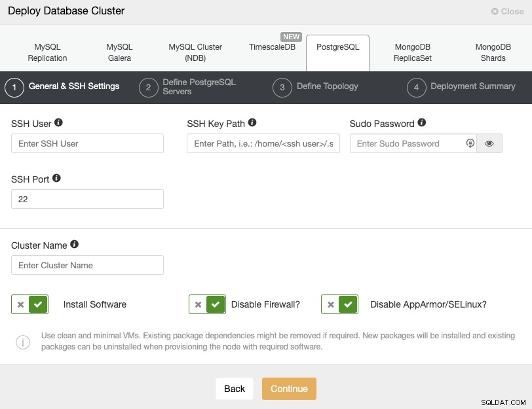Select the TimescaleDB tab
532x409 pixels.
point(272,46)
